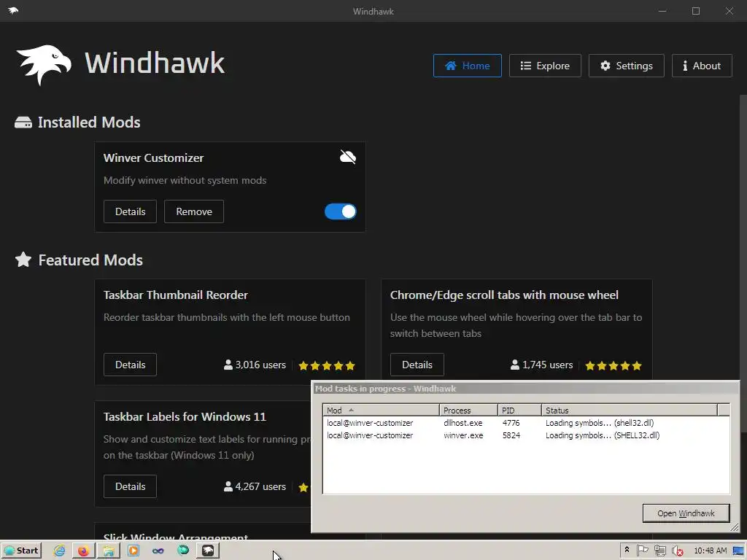Click PID 4776 in the tasks list

pos(511,423)
